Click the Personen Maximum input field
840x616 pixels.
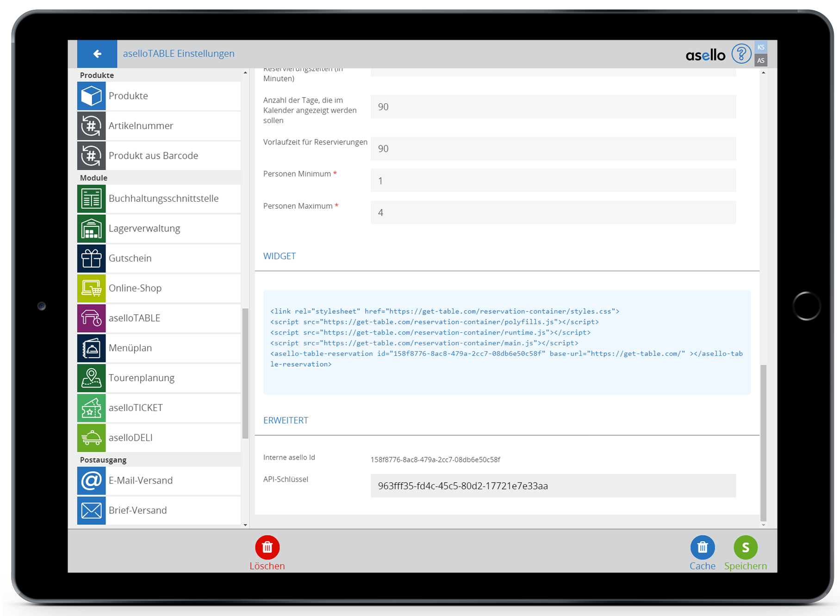click(x=553, y=213)
